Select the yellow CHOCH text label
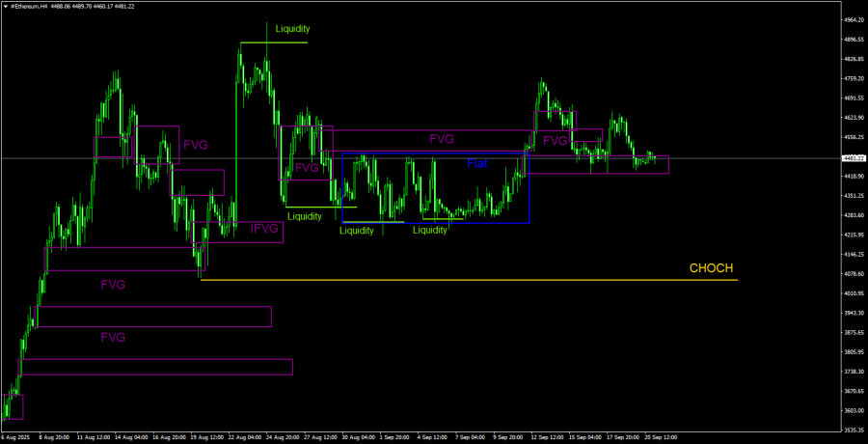The height and width of the screenshot is (444, 868). [x=711, y=268]
